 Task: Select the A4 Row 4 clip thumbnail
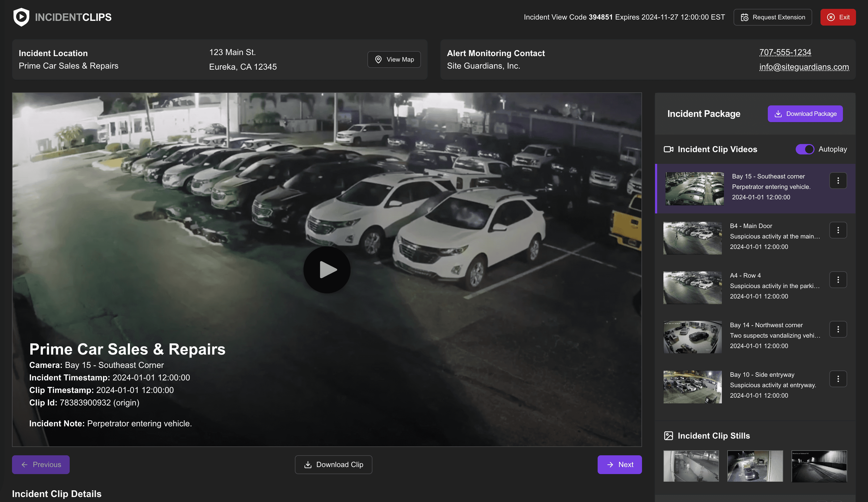coord(692,288)
